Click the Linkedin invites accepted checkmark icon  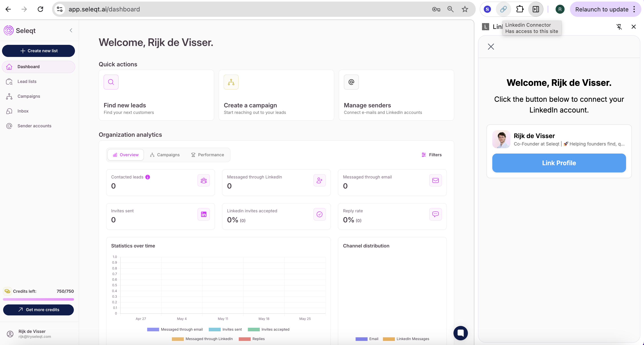[320, 214]
